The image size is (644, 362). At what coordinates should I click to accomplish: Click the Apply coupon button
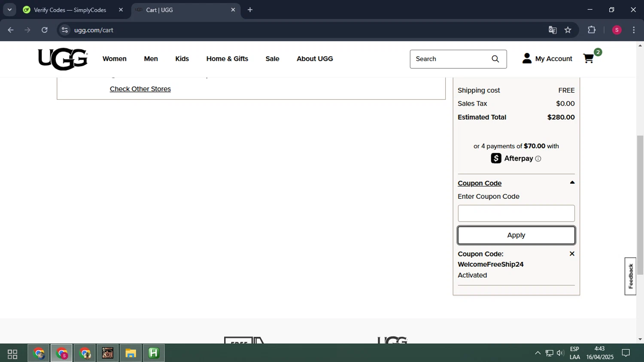click(x=516, y=235)
